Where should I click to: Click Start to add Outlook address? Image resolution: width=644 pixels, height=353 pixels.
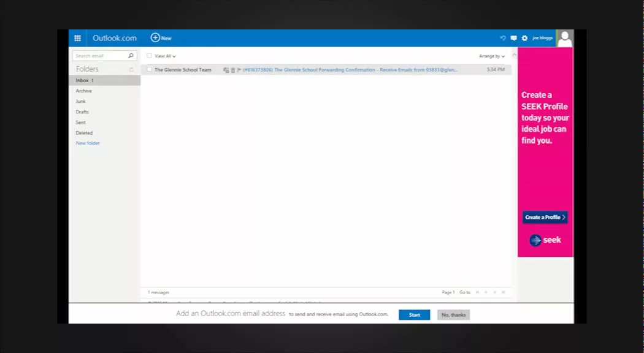click(x=415, y=315)
